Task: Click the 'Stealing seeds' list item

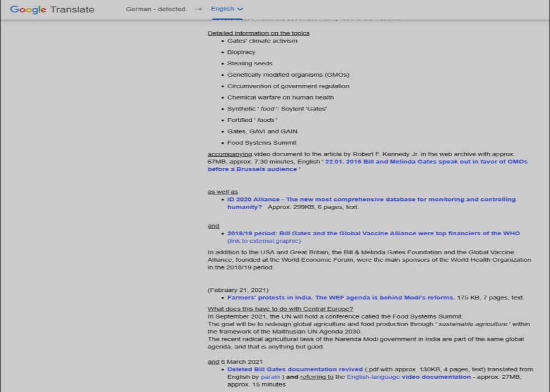Action: (x=250, y=64)
